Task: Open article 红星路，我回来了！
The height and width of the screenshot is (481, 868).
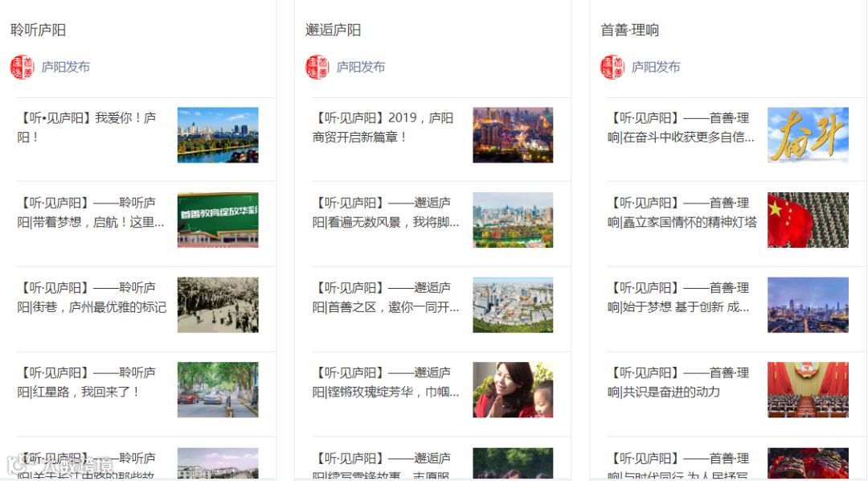Action: [87, 382]
